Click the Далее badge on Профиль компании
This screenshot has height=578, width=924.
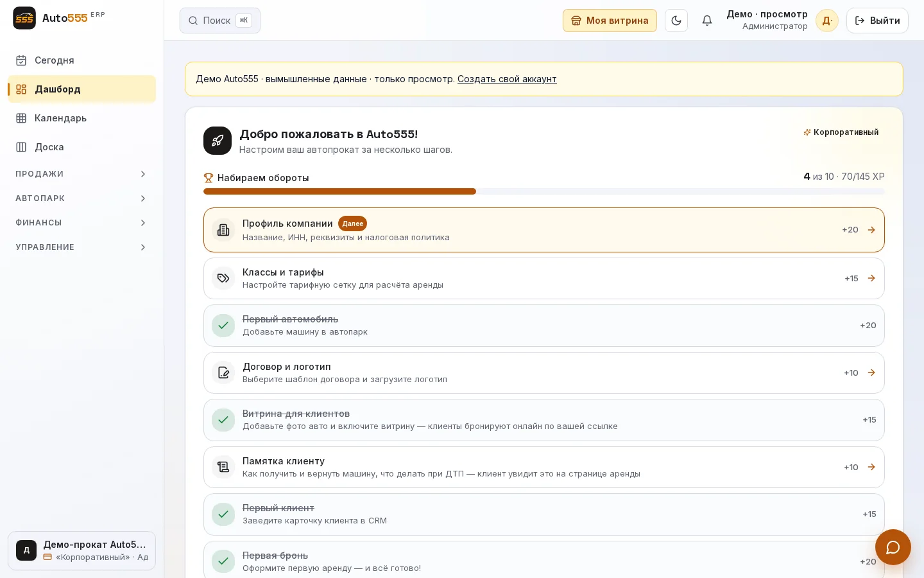coord(352,223)
